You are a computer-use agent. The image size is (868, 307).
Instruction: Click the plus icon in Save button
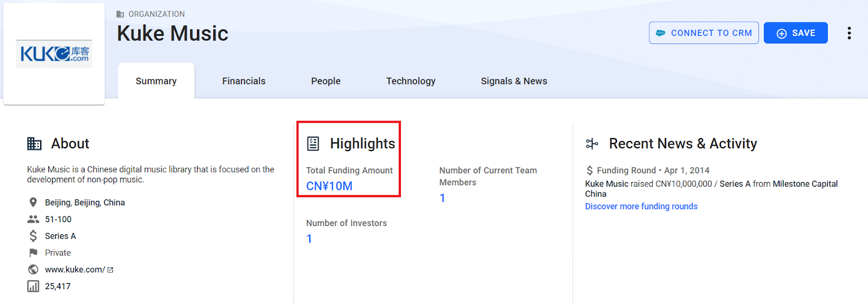pos(781,34)
